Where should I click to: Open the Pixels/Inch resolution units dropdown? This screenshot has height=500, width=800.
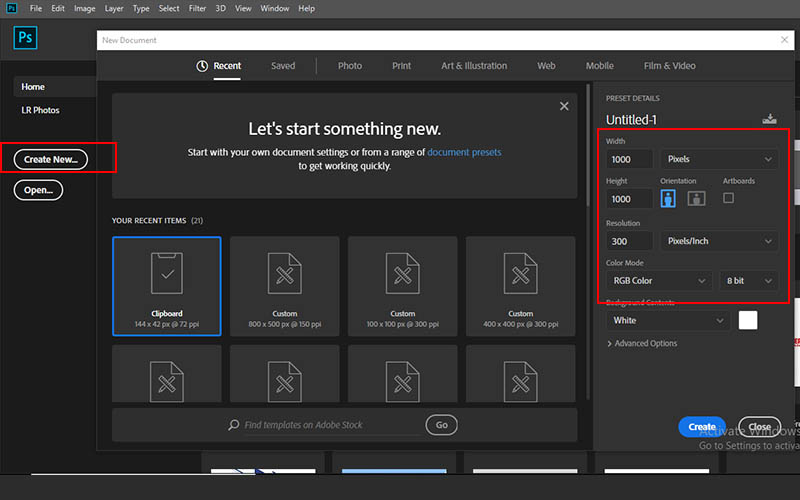(719, 241)
